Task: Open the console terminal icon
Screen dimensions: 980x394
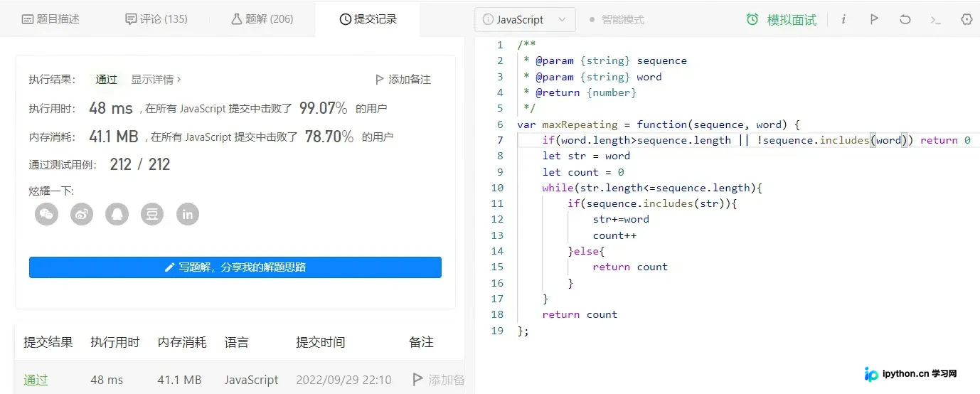Action: point(935,20)
